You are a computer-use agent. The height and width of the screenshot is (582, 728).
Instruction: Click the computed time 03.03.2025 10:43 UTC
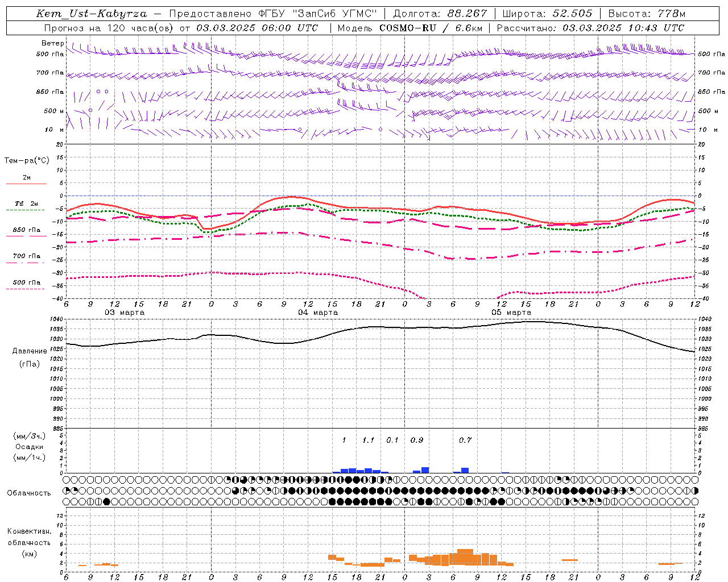click(623, 28)
